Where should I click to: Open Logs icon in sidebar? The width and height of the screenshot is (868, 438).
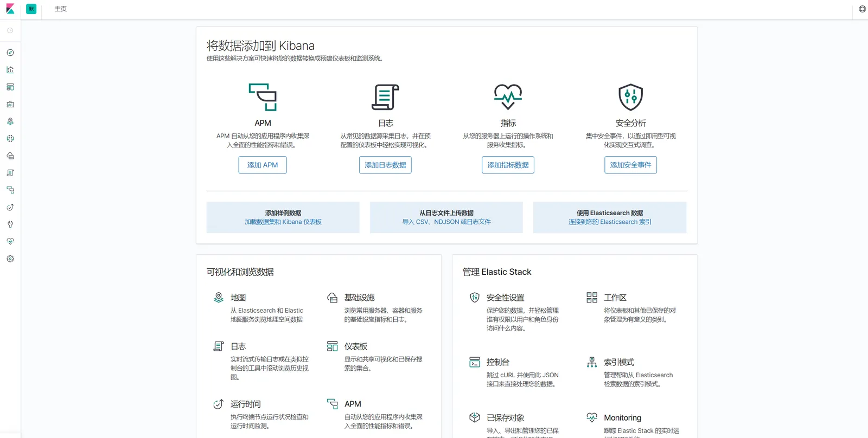click(10, 173)
